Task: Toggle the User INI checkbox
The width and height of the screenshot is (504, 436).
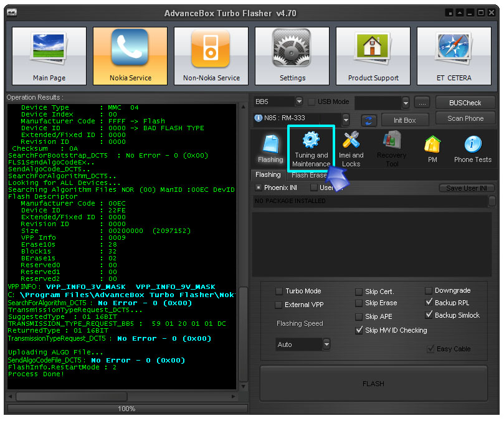Action: click(314, 187)
